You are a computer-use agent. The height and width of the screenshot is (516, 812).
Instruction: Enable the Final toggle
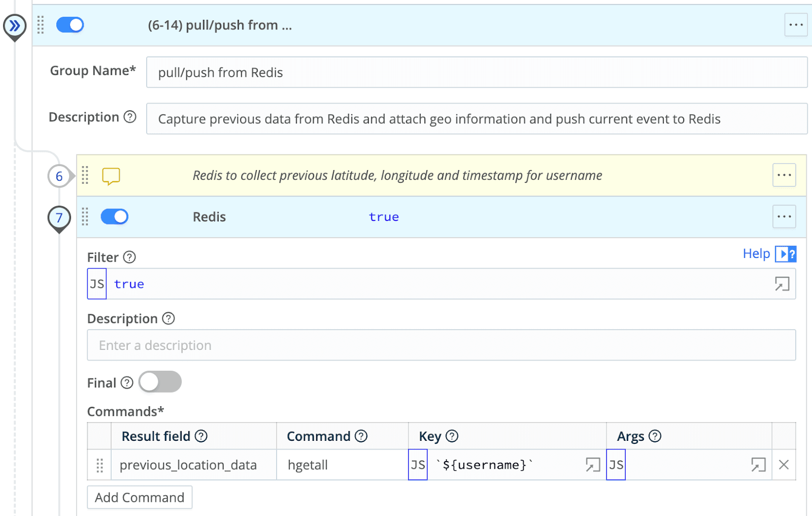160,382
